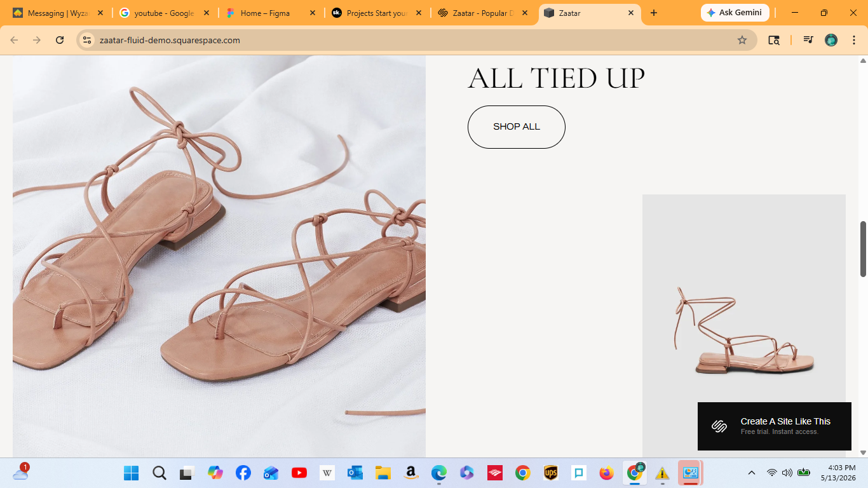This screenshot has width=868, height=488.
Task: Close the Home – Figma tab
Action: 312,13
